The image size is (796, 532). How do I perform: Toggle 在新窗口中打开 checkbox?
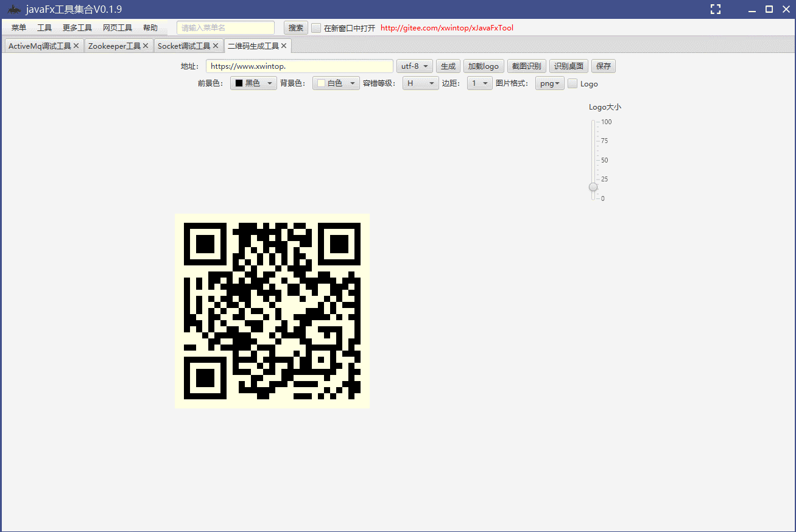point(316,28)
